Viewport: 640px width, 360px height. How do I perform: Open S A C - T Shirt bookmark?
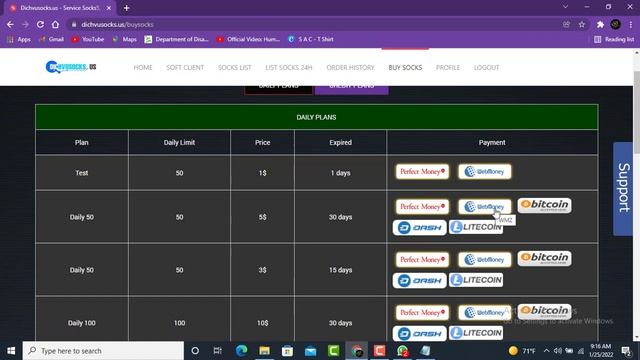pyautogui.click(x=311, y=39)
